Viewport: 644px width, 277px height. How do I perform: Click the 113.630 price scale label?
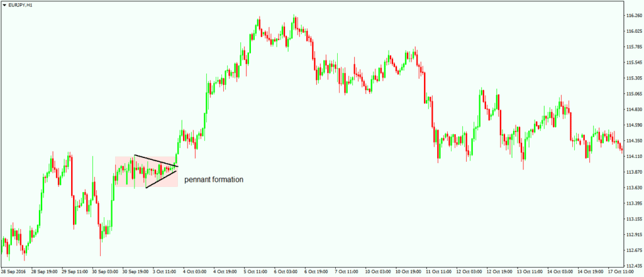634,188
